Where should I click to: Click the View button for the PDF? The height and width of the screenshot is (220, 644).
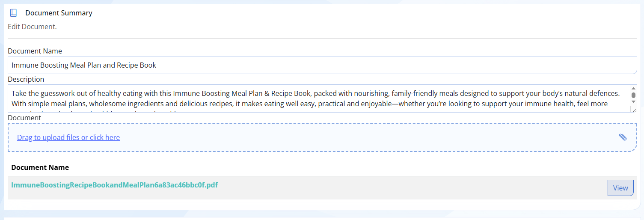(620, 188)
